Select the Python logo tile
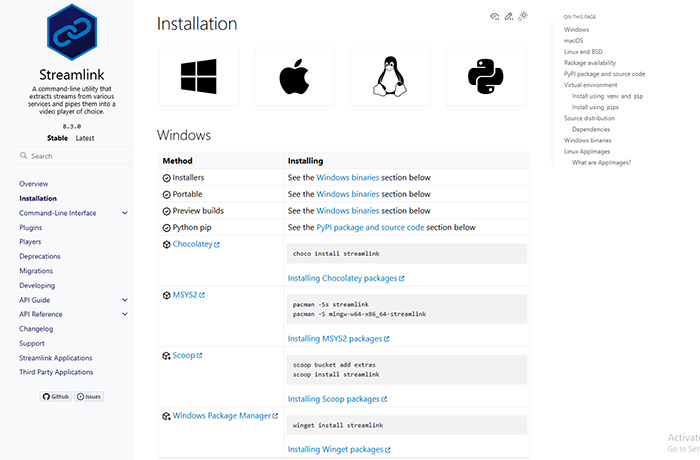Image resolution: width=700 pixels, height=460 pixels. (485, 77)
